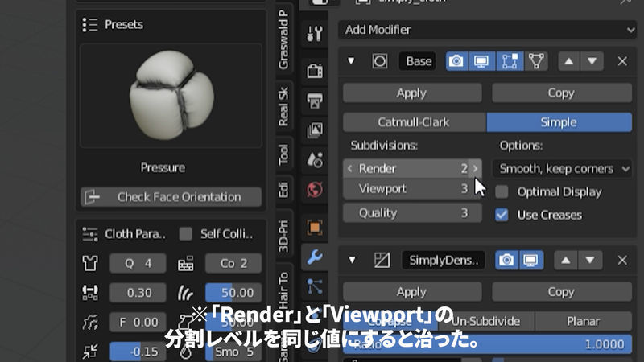
Task: Collapse the Base modifier panel
Action: pyautogui.click(x=351, y=61)
